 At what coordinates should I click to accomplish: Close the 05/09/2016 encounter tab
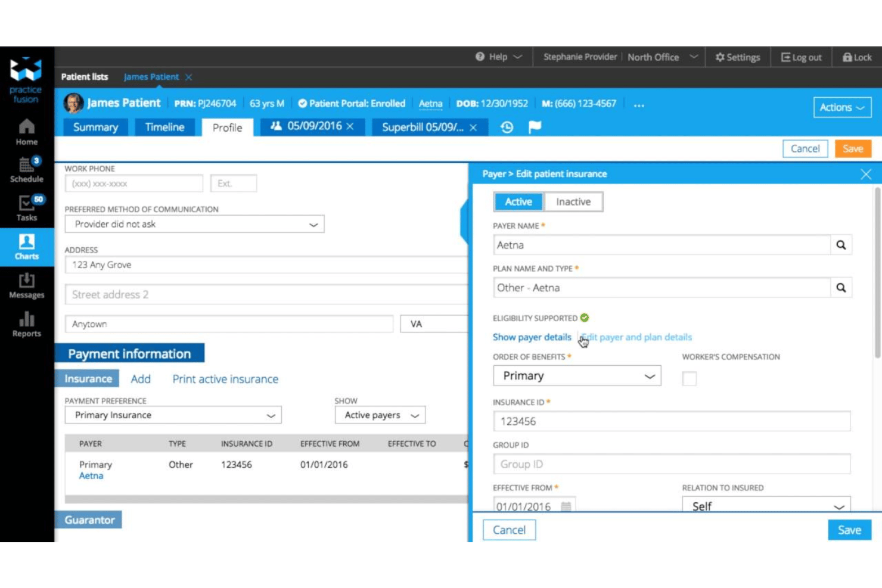(x=350, y=126)
